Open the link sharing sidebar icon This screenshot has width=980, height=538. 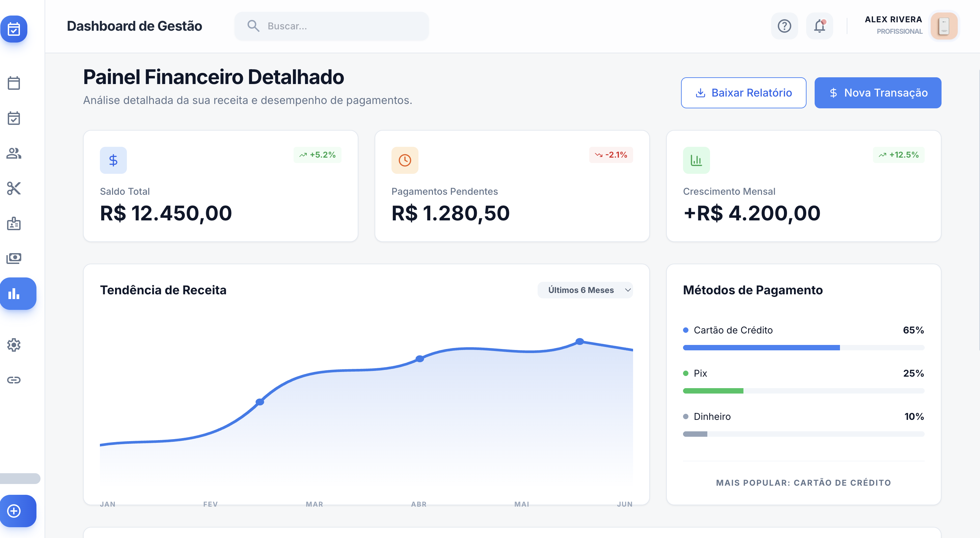tap(14, 379)
